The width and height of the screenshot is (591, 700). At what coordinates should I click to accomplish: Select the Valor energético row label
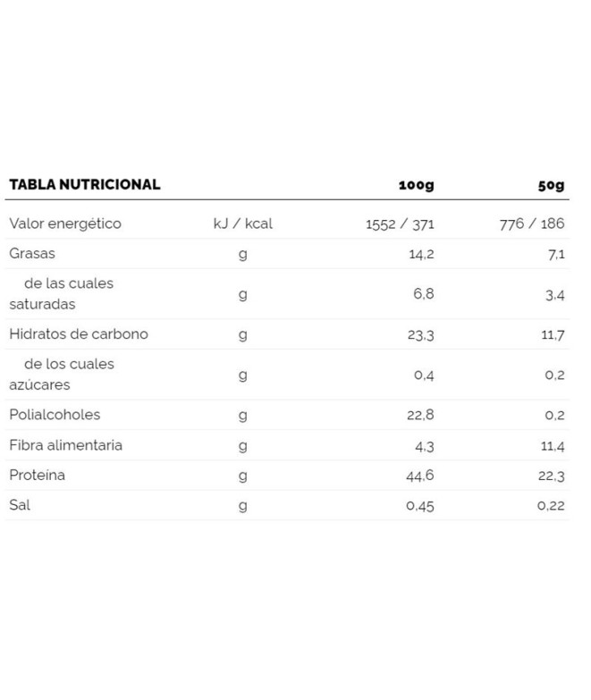[64, 223]
